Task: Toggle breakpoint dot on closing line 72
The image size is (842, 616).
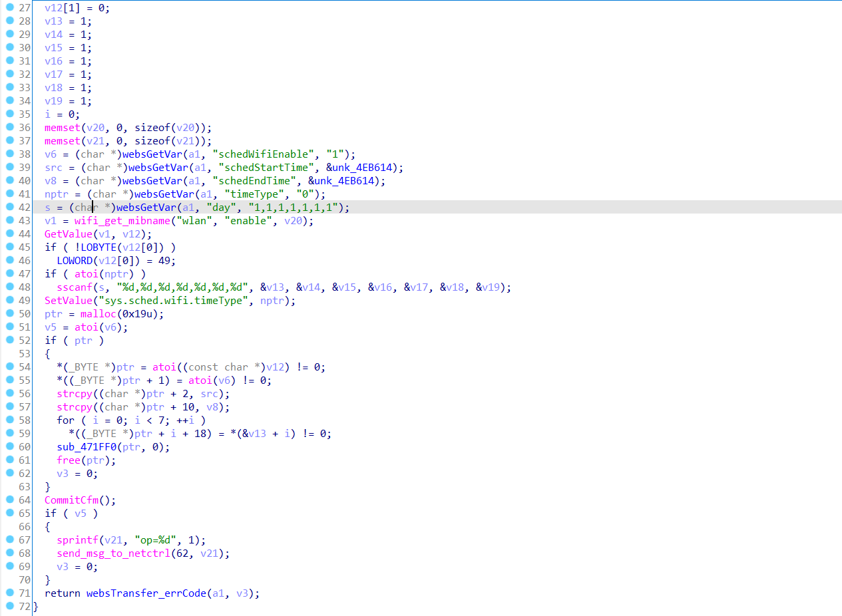Action: 9,607
